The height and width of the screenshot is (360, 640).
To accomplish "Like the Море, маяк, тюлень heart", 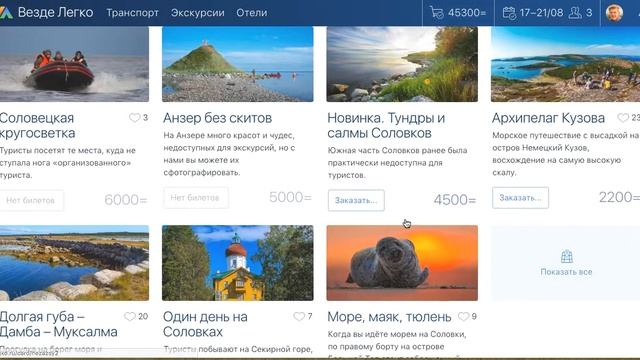I will [x=464, y=316].
